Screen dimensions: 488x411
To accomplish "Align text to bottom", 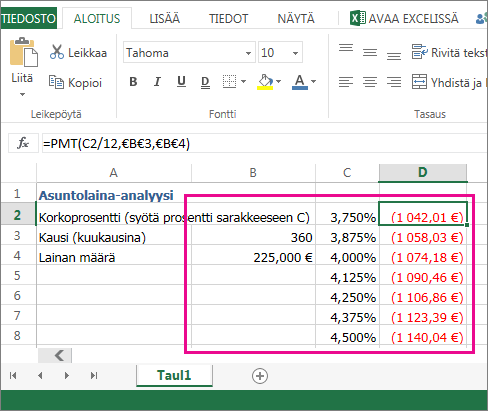I will pos(394,56).
